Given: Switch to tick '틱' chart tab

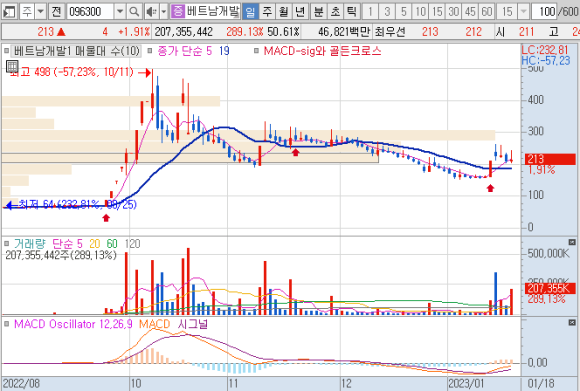Looking at the screenshot, I should point(352,12).
